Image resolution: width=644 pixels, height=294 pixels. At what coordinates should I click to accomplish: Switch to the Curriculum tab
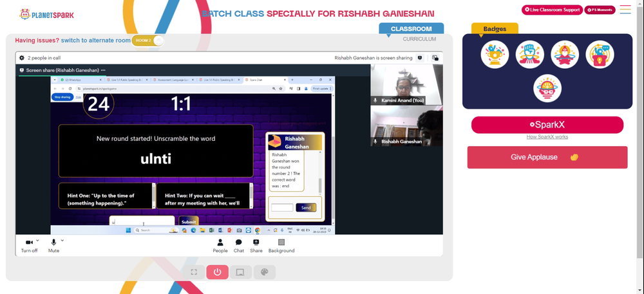pos(419,39)
